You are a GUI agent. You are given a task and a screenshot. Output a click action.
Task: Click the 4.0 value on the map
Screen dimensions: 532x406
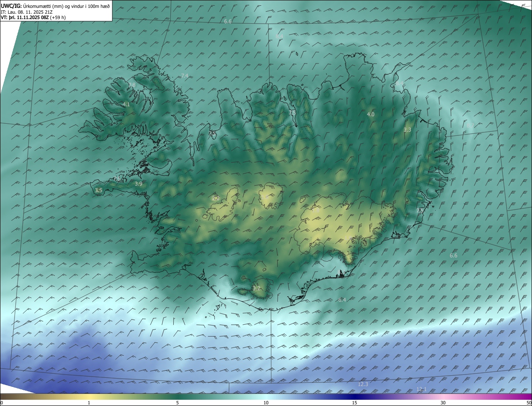click(x=370, y=114)
